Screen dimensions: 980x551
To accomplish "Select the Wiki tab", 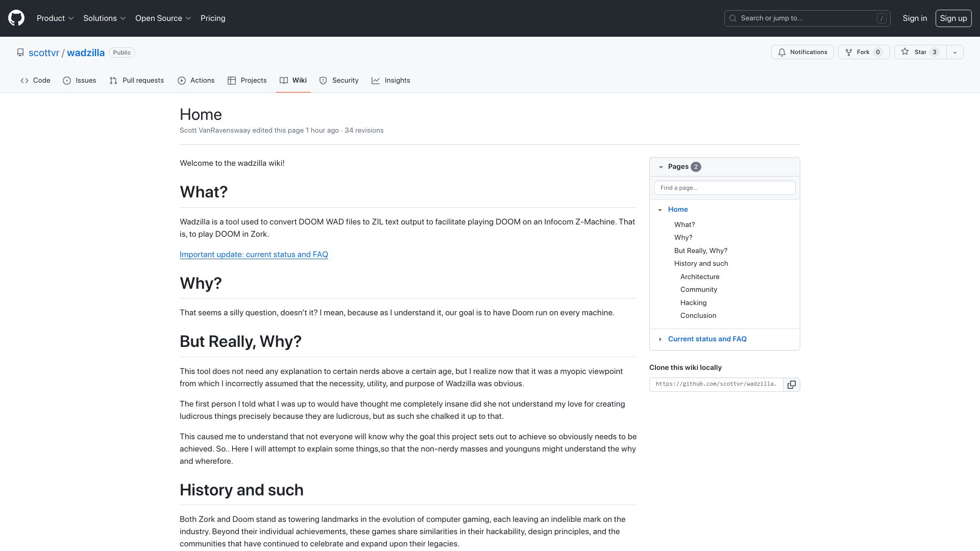I will [293, 81].
